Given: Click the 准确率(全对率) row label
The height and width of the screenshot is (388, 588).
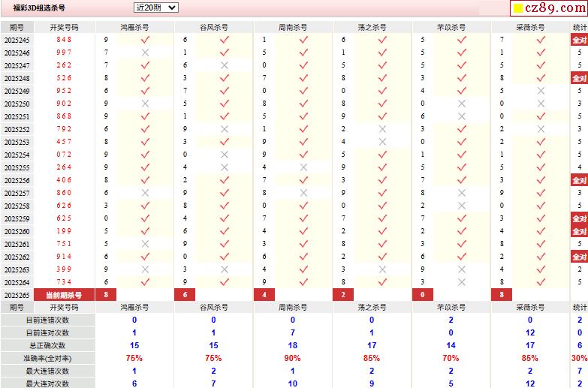Looking at the screenshot, I should pos(48,358).
